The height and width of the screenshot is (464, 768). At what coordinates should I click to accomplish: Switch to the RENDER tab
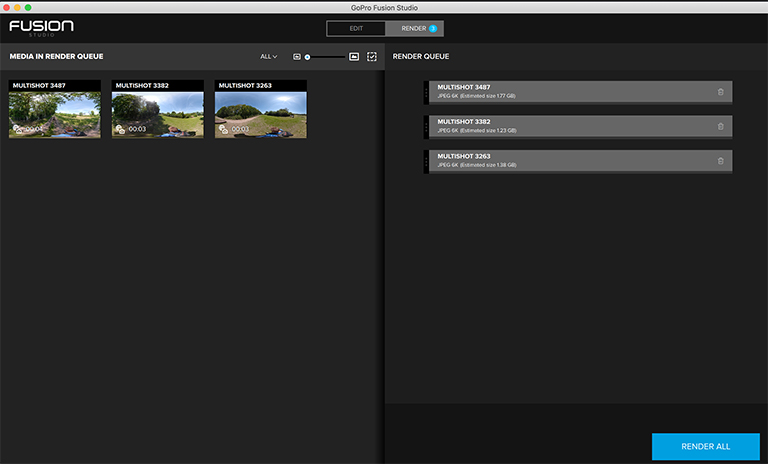414,28
